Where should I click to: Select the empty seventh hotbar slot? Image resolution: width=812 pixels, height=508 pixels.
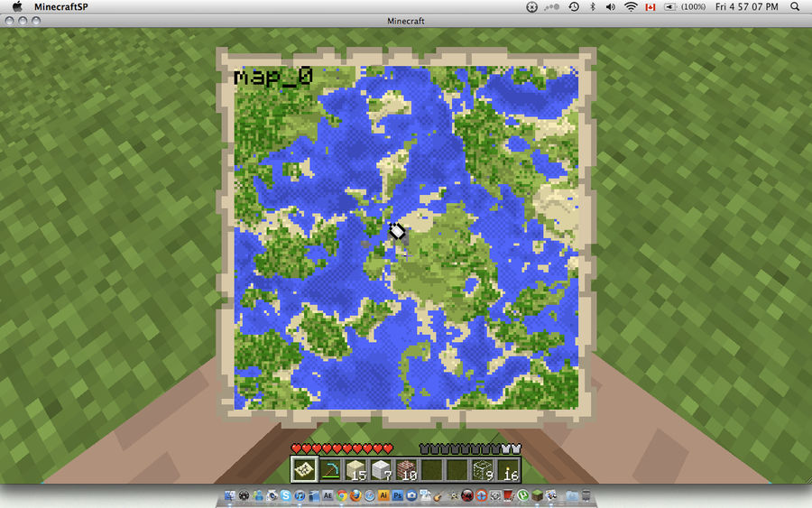(x=457, y=470)
